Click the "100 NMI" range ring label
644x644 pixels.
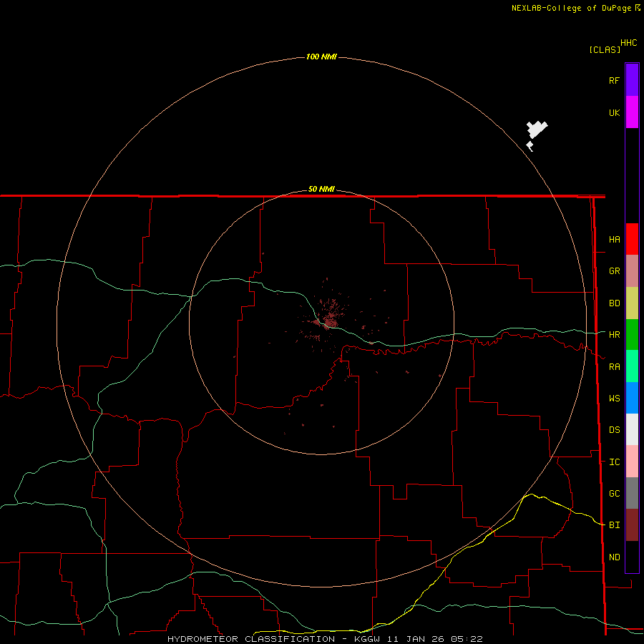[321, 57]
